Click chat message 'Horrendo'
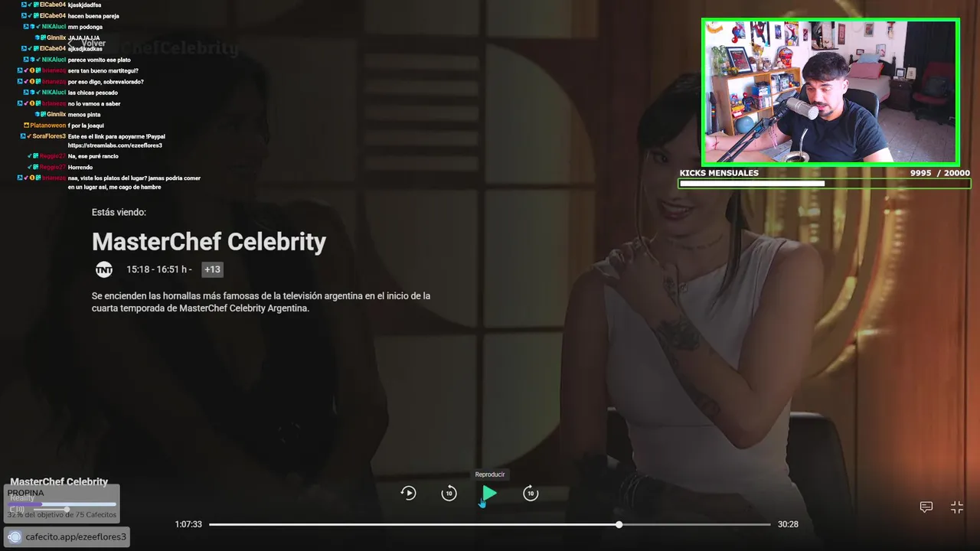Screen dimensions: 980x551 80,167
